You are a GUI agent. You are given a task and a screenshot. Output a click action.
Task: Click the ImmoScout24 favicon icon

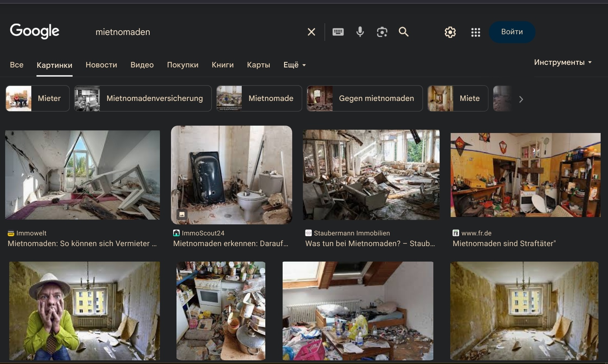[x=177, y=233]
